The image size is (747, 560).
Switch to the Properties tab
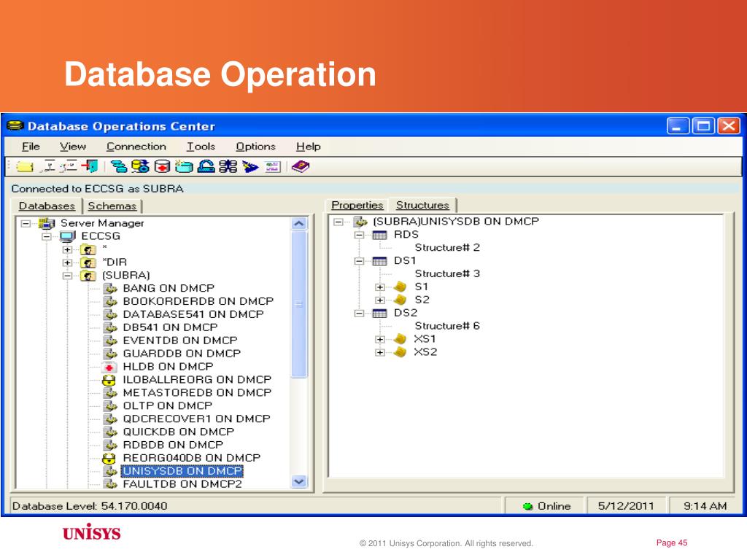[x=357, y=205]
